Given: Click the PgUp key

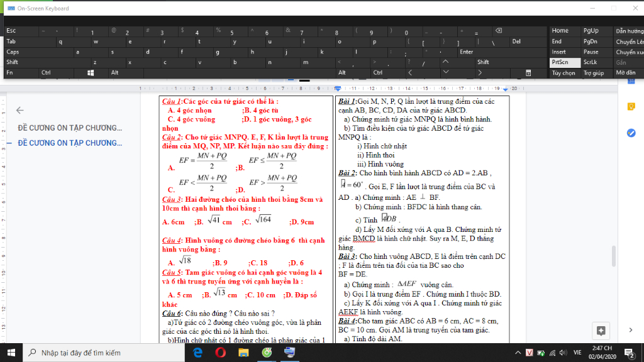Looking at the screenshot, I should tap(596, 31).
